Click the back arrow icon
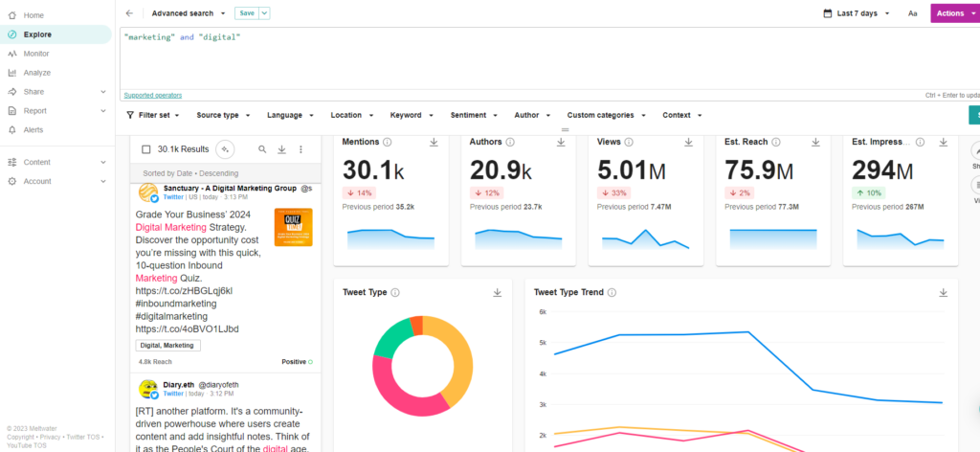Viewport: 980px width, 452px height. point(129,13)
